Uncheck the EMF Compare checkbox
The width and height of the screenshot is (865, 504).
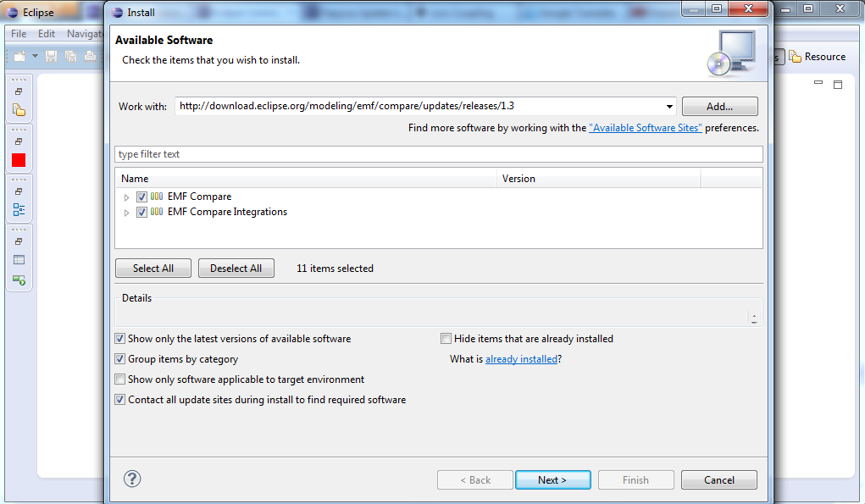tap(141, 197)
